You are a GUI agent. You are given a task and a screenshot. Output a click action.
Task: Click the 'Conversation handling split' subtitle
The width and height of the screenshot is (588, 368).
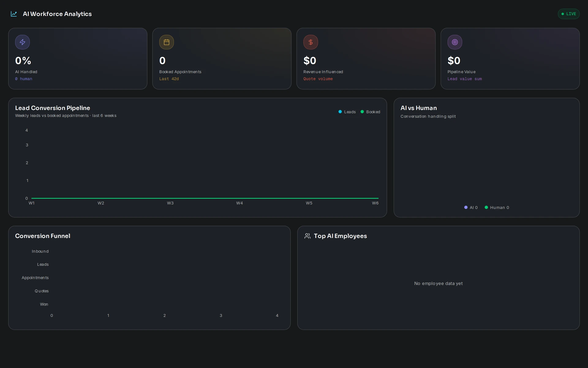428,117
